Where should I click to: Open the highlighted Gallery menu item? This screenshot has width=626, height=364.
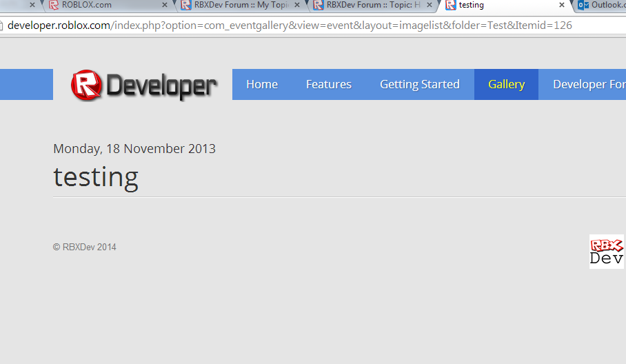pos(506,84)
